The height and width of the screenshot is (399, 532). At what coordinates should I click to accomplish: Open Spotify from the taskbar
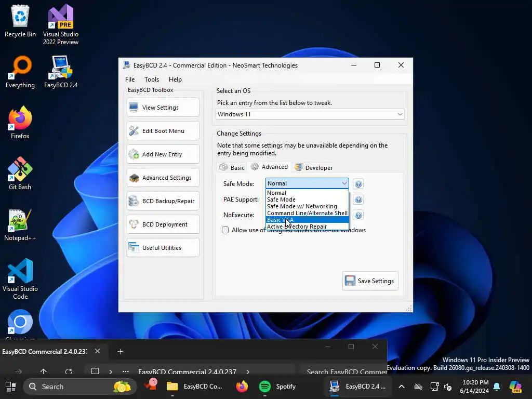277,387
